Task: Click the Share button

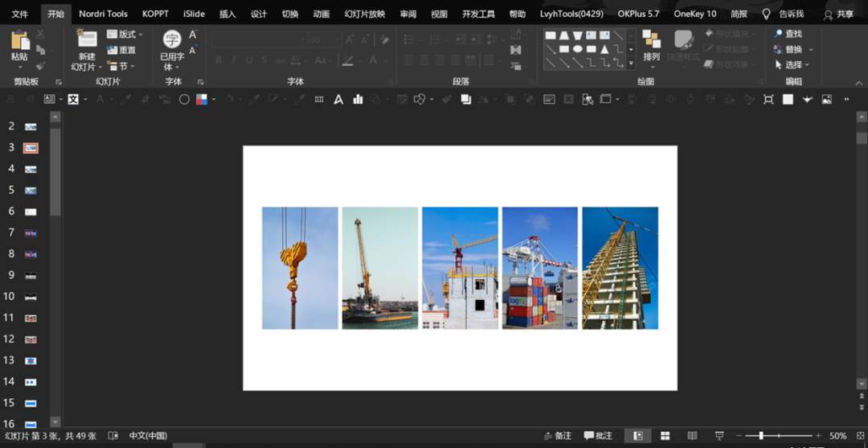Action: click(x=838, y=14)
